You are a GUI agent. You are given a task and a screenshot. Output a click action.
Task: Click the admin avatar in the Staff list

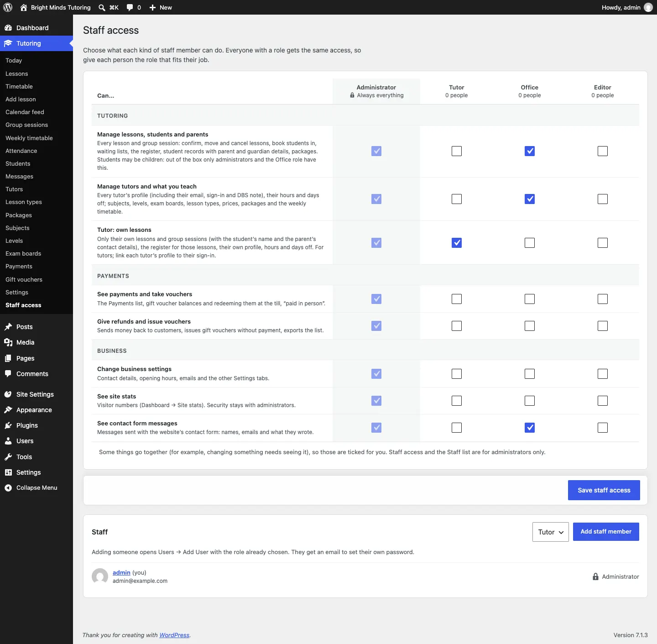[x=100, y=576]
